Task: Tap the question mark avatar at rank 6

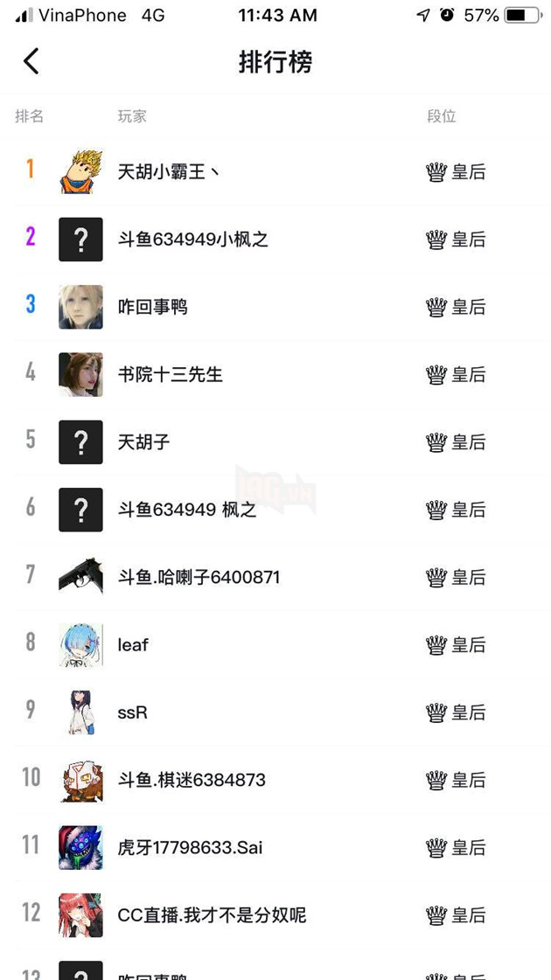Action: (x=80, y=510)
